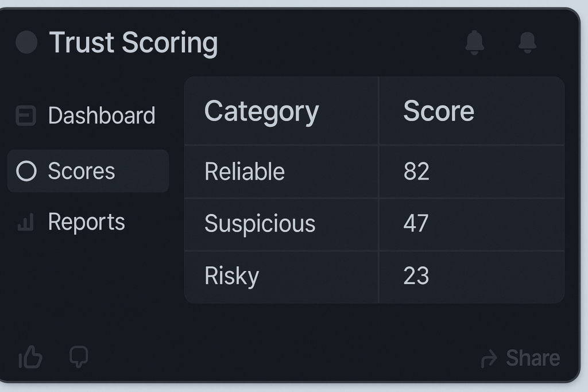This screenshot has width=588, height=392.
Task: Open the Dashboard menu item
Action: pos(101,115)
